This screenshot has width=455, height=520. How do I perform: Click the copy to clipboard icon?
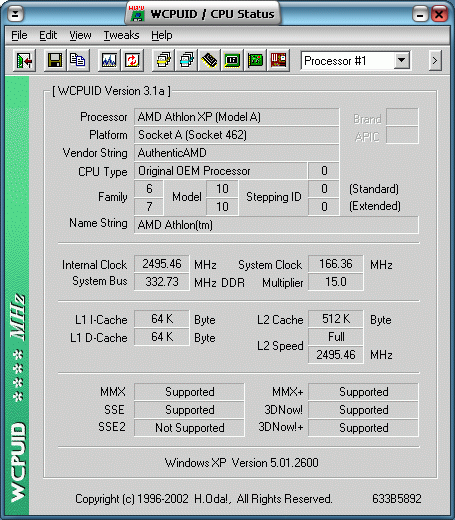pyautogui.click(x=78, y=60)
